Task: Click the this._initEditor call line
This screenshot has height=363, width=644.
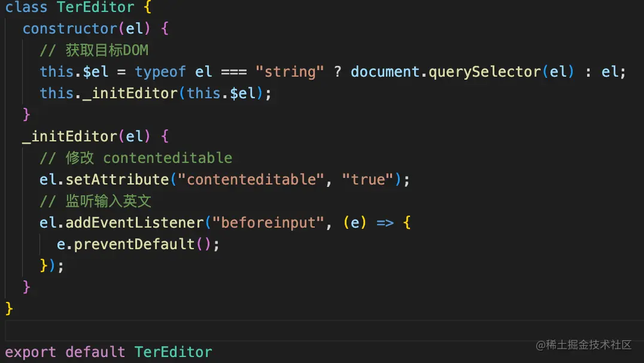Action: pyautogui.click(x=156, y=93)
